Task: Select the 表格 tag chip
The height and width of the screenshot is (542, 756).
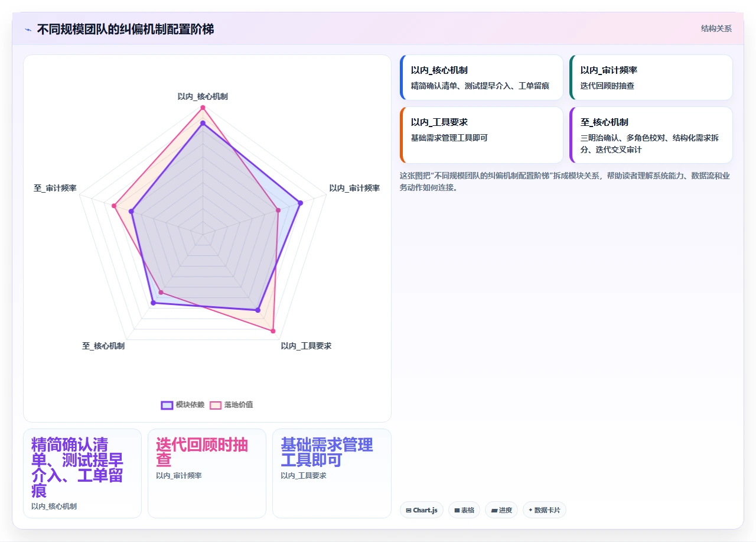Action: [x=464, y=510]
